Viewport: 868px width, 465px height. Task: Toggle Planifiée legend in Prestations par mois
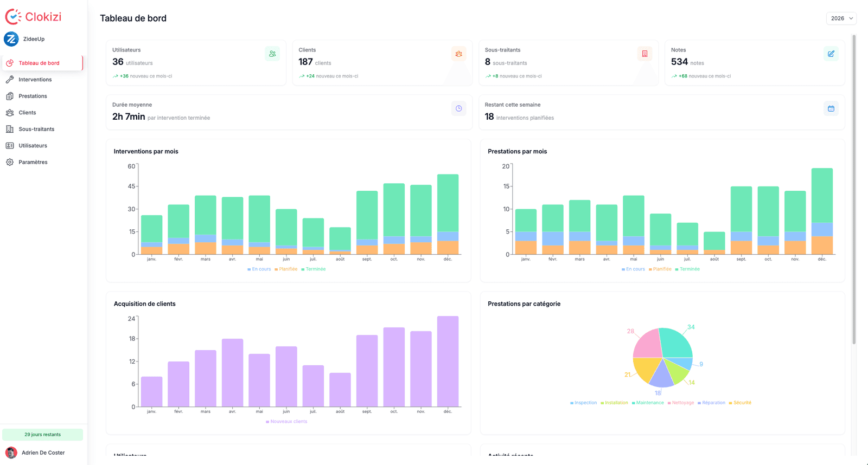[x=660, y=269]
